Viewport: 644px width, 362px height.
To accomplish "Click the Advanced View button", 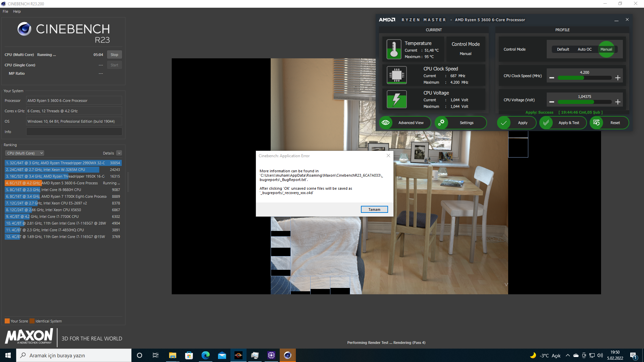I will coord(405,123).
